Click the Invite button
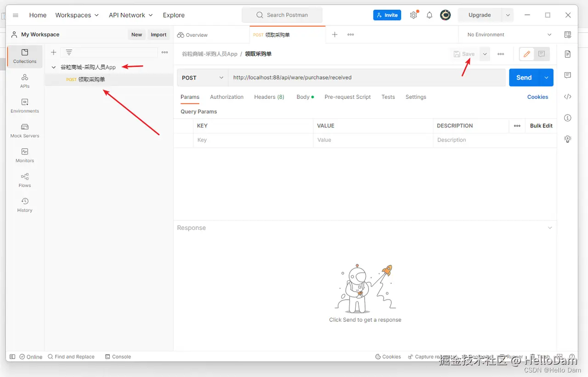The width and height of the screenshot is (588, 377). [387, 15]
